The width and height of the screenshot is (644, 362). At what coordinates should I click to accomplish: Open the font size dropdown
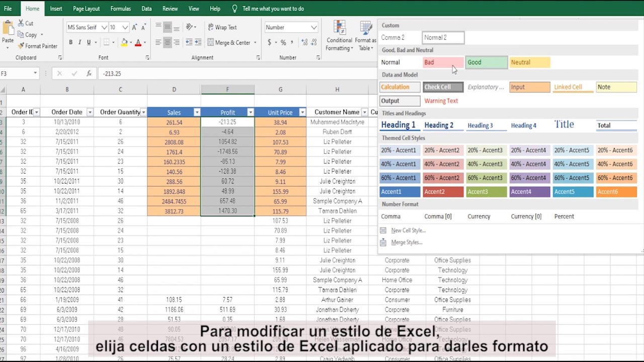[x=125, y=27]
